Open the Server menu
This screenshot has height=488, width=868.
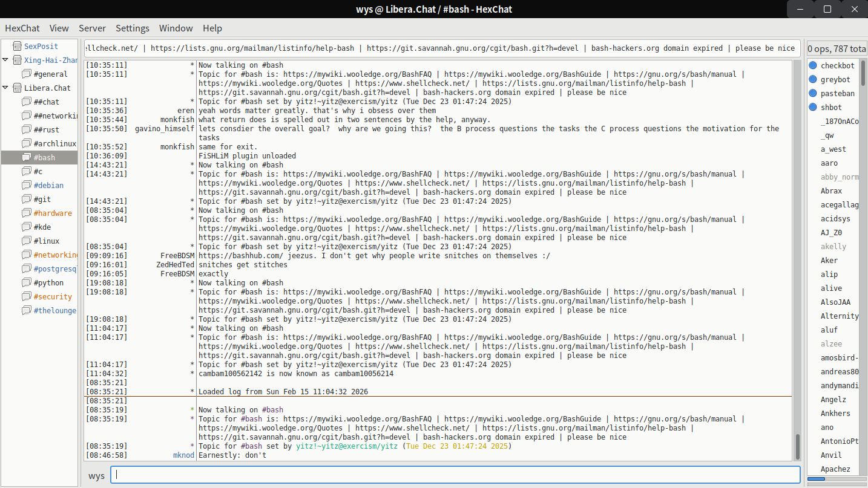(92, 28)
